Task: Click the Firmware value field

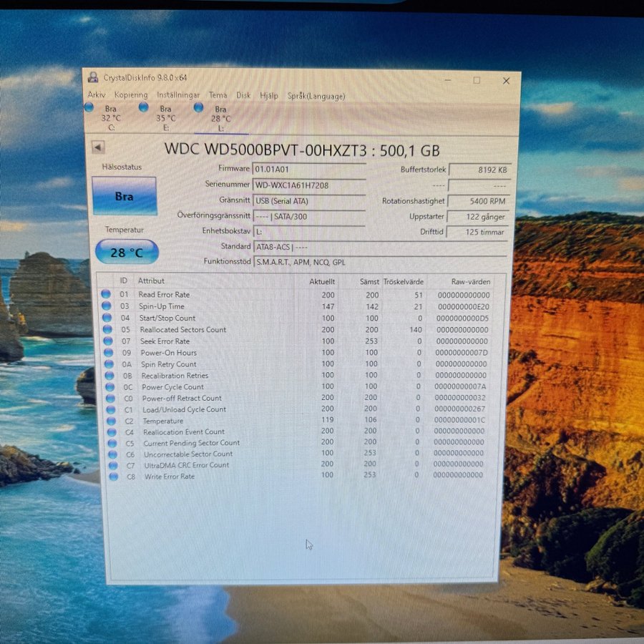Action: [308, 169]
